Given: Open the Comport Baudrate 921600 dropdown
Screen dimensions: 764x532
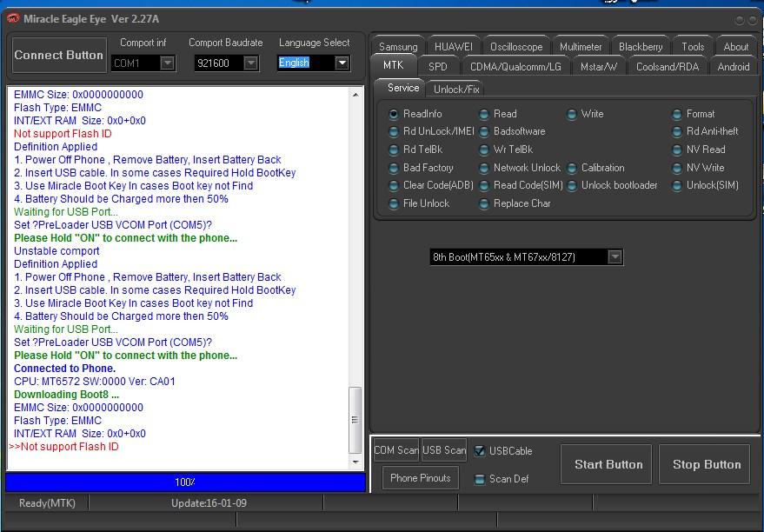Looking at the screenshot, I should tap(251, 63).
